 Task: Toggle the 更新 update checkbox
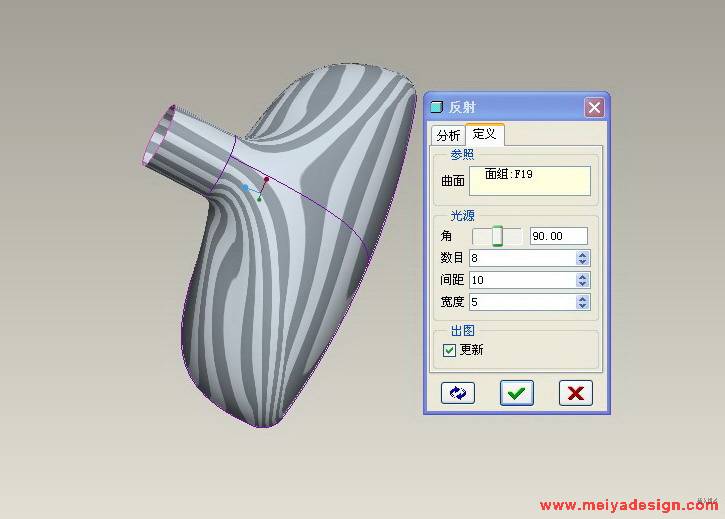[x=449, y=350]
